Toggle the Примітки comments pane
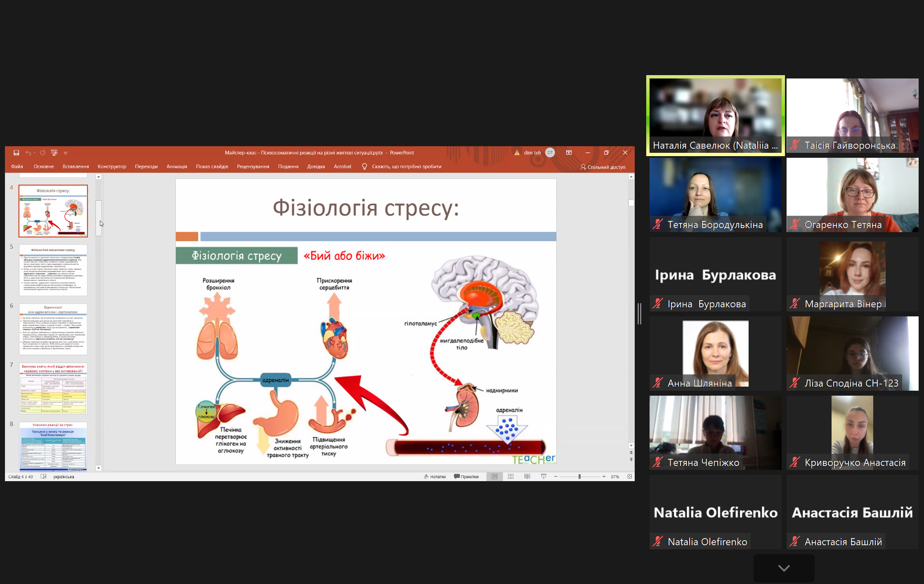This screenshot has height=584, width=924. pos(466,477)
